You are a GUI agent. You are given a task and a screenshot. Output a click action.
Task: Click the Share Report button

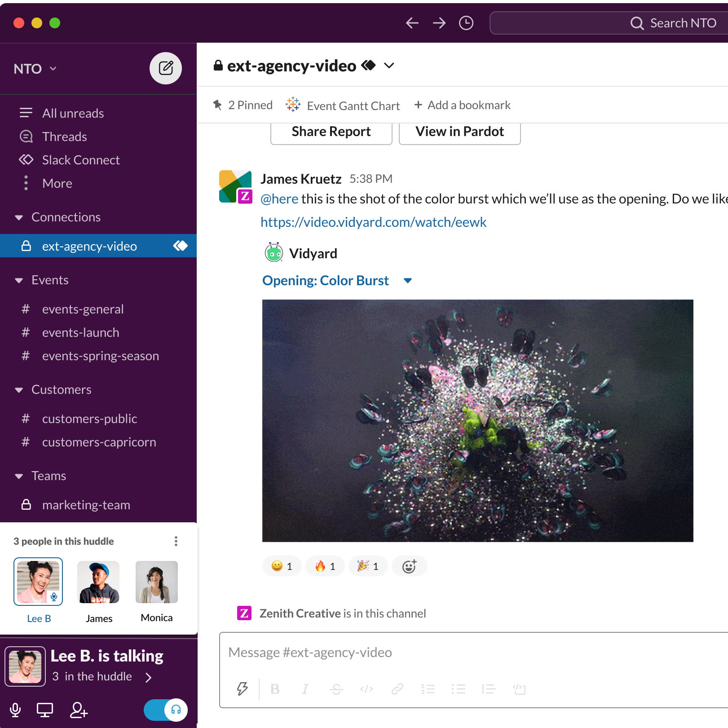[x=331, y=132]
